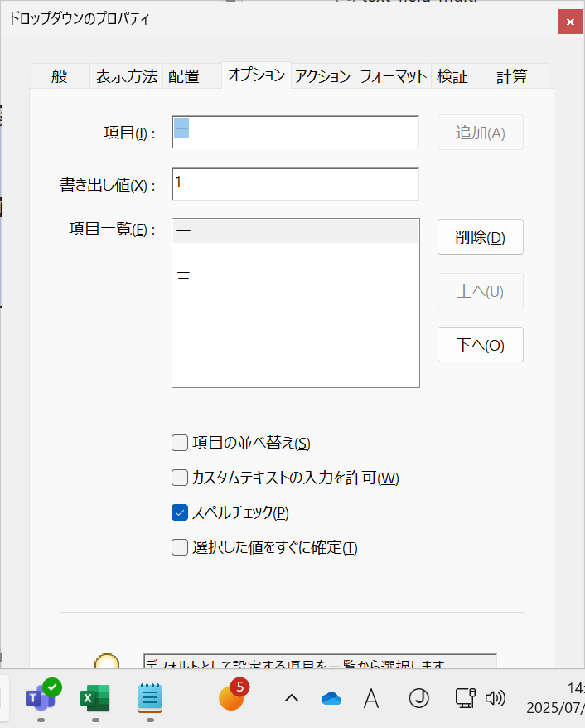Switch to the 検証 tab
The height and width of the screenshot is (728, 585).
point(461,75)
